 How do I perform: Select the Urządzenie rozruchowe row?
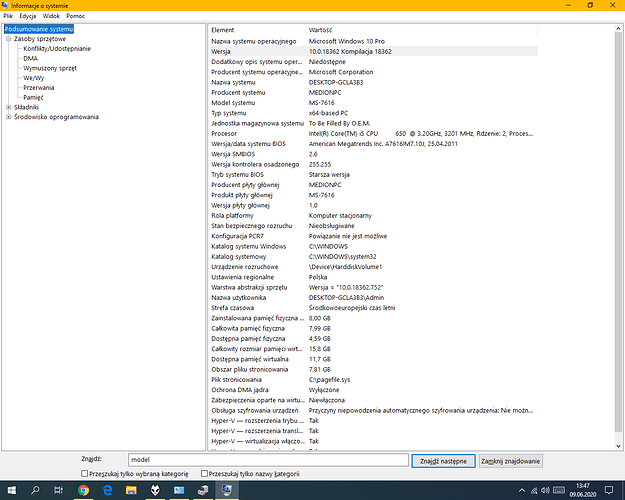coord(374,267)
